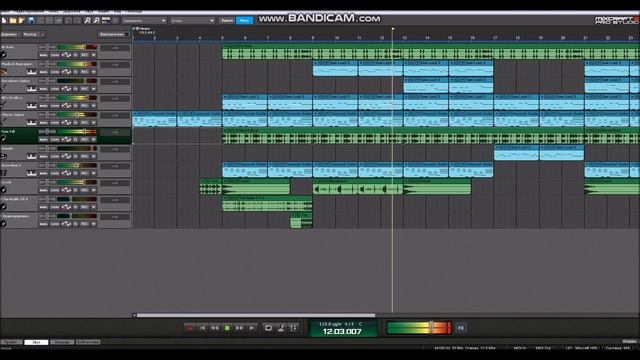
Task: Select the first clip on Overdriven Guitar track
Action: [426, 85]
